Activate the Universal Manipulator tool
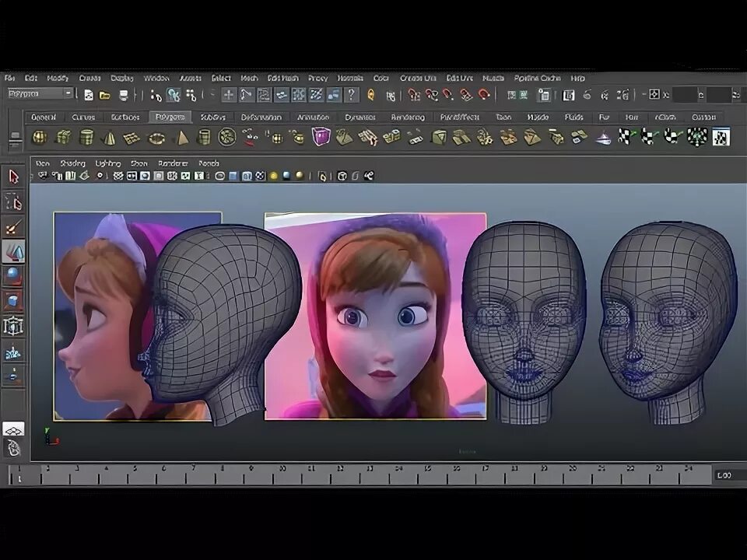 (x=13, y=326)
